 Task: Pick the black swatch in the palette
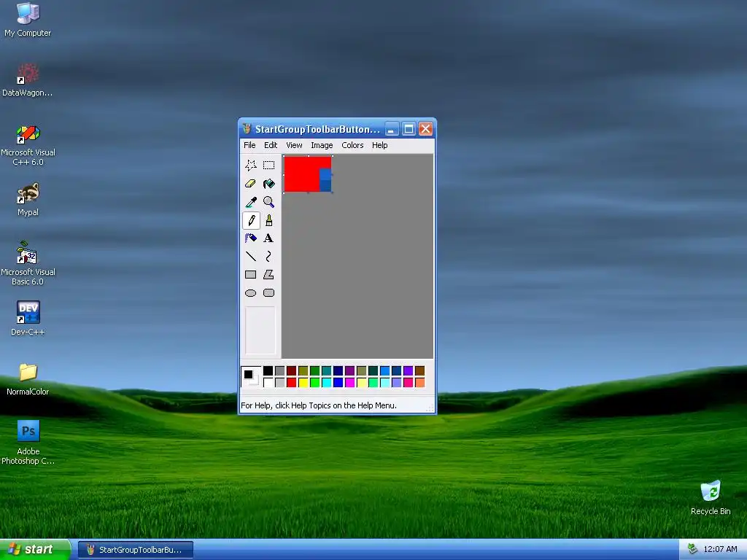pyautogui.click(x=268, y=370)
